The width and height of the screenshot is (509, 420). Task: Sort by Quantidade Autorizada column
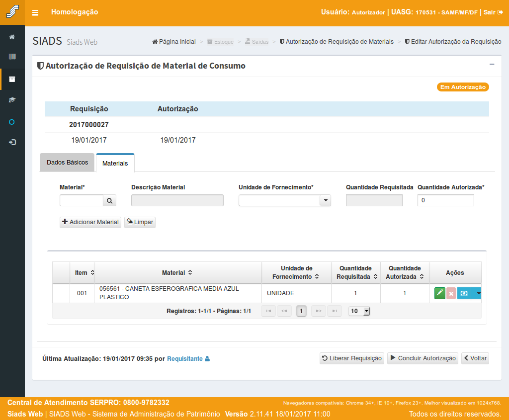pyautogui.click(x=422, y=276)
